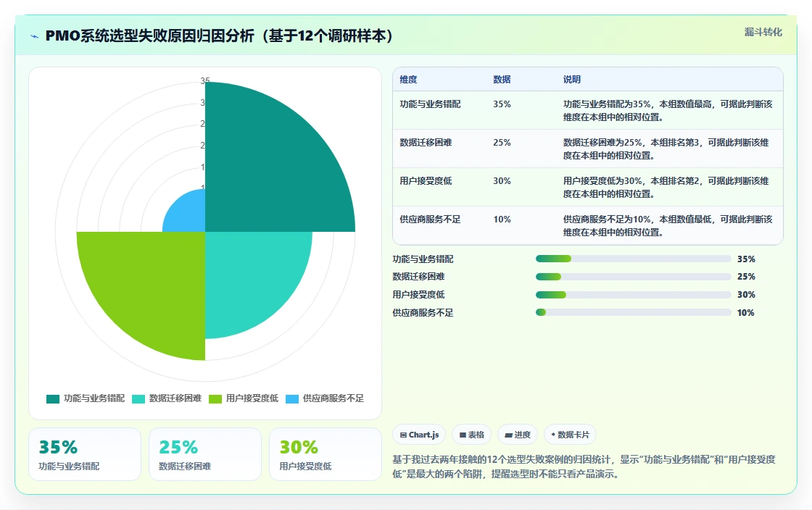This screenshot has height=510, width=812.
Task: Click table cell 用户接受度低
Action: [426, 181]
